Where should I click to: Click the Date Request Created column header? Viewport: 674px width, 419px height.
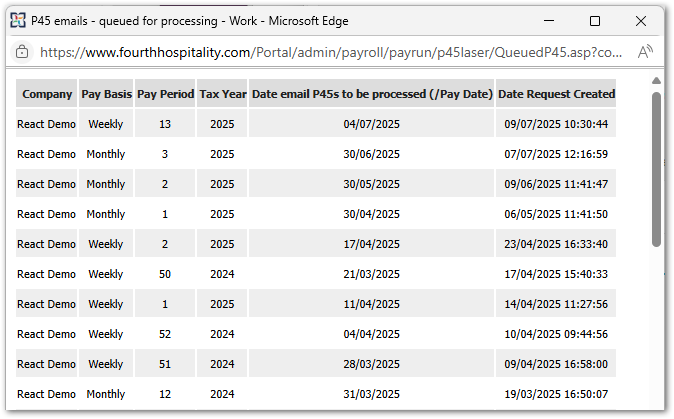coord(556,94)
